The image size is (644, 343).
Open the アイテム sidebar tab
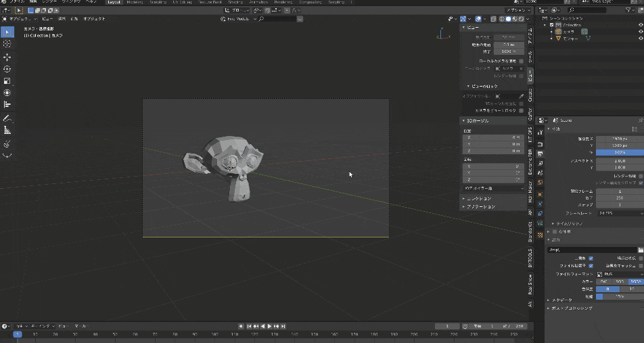coord(530,36)
